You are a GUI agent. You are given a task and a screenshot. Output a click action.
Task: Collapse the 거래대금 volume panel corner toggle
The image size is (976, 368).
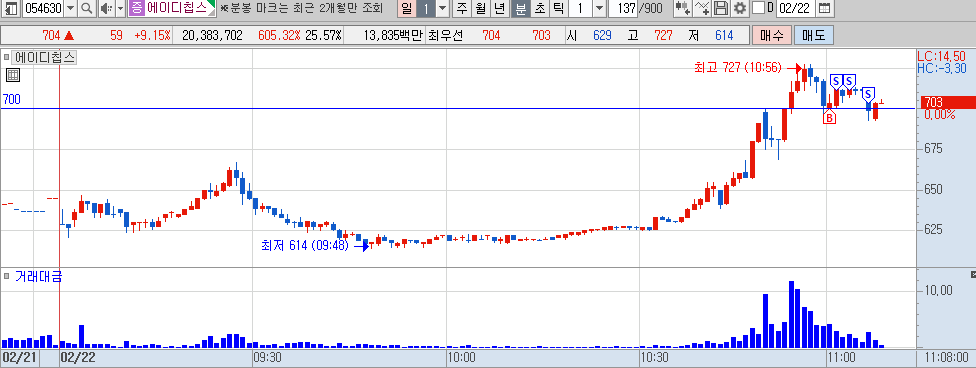point(973,274)
